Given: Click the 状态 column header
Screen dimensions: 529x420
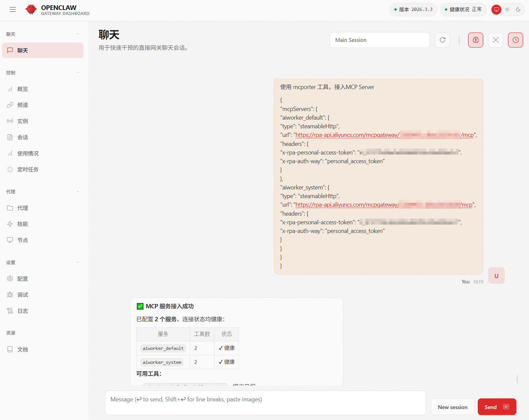Looking at the screenshot, I should point(227,334).
